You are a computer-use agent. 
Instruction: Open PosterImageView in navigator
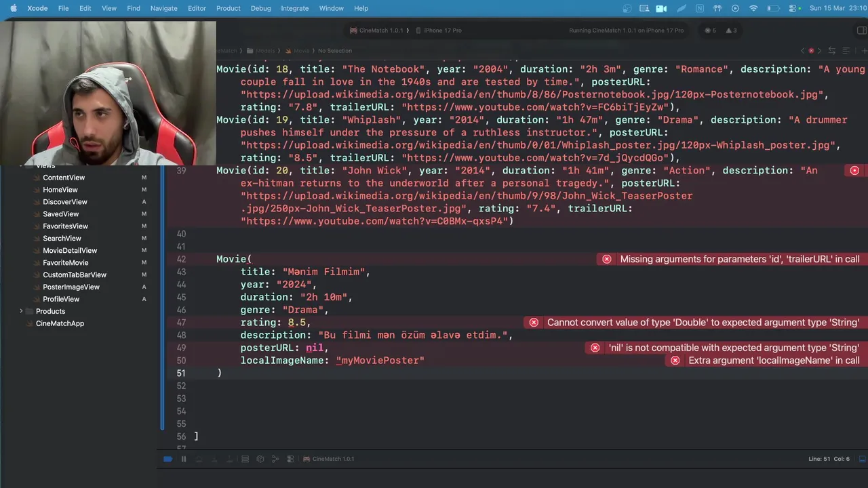pyautogui.click(x=71, y=287)
